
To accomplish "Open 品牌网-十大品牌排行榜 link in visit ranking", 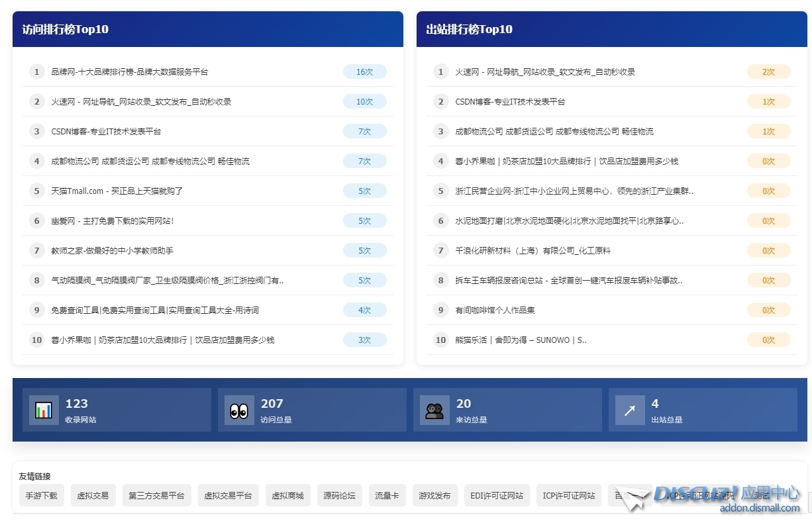I will 130,72.
